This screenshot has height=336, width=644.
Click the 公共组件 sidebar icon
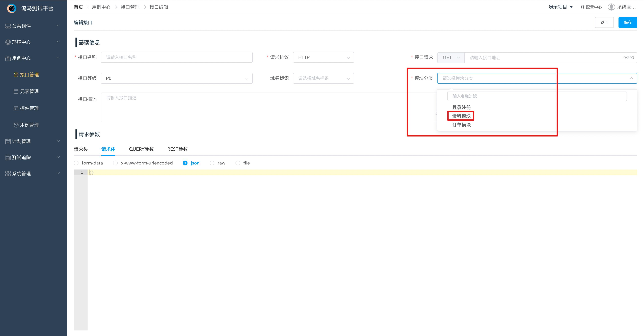[x=8, y=26]
